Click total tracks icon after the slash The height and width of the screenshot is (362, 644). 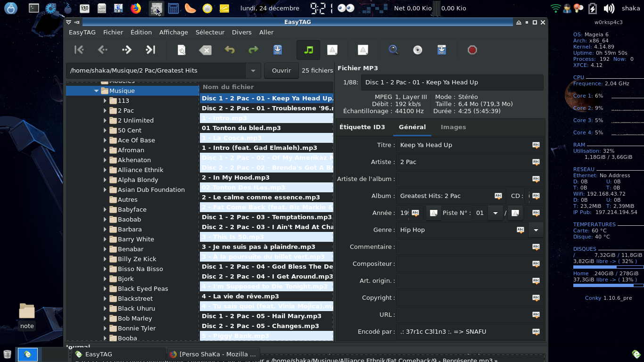pyautogui.click(x=515, y=213)
